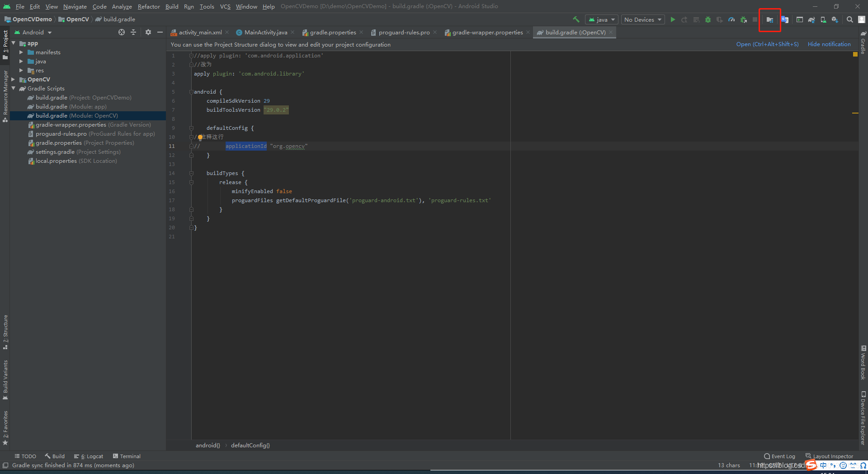The width and height of the screenshot is (868, 474).
Task: Open the File menu
Action: coord(20,6)
